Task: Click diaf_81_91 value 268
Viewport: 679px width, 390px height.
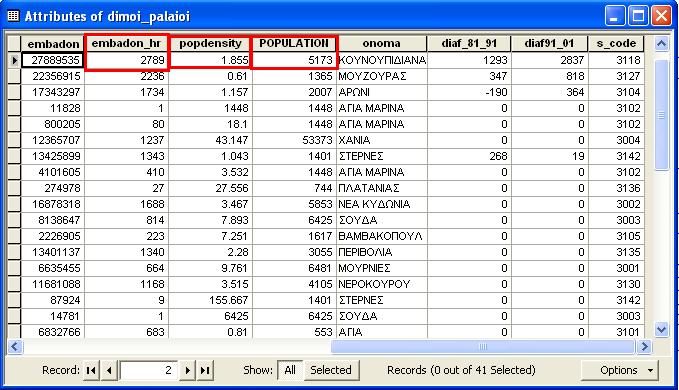Action: click(469, 156)
